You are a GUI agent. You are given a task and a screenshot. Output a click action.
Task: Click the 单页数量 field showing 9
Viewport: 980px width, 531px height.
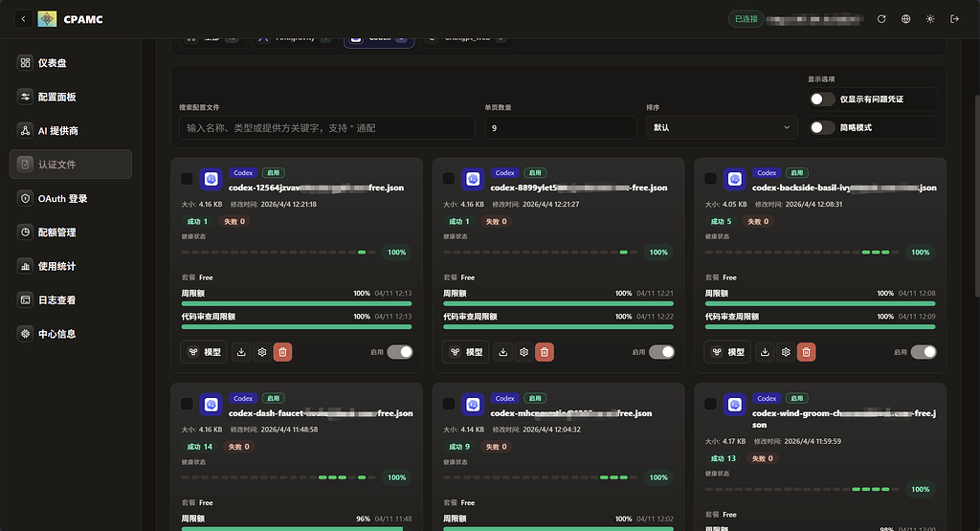pos(560,127)
